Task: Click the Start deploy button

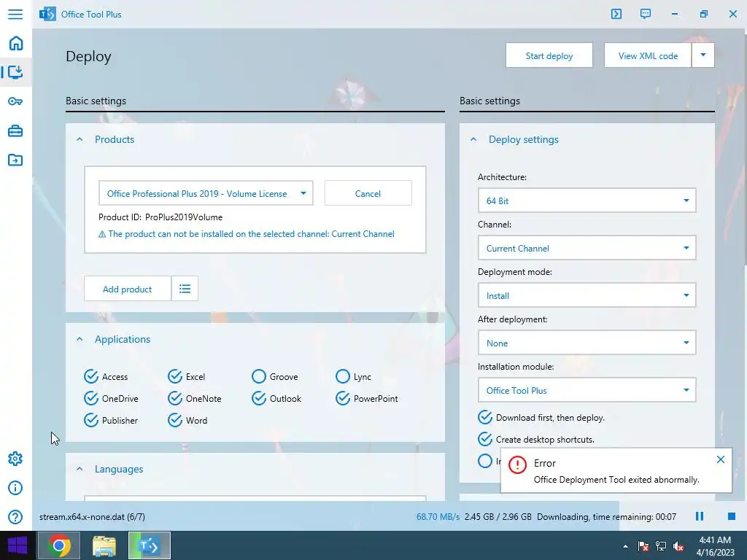Action: [549, 55]
